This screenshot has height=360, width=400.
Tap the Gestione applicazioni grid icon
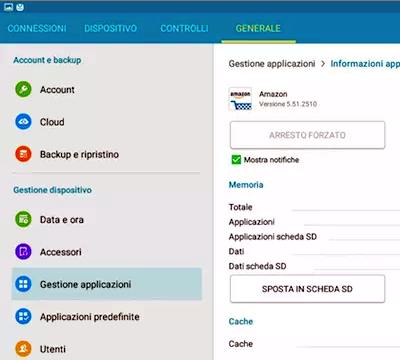pos(23,284)
